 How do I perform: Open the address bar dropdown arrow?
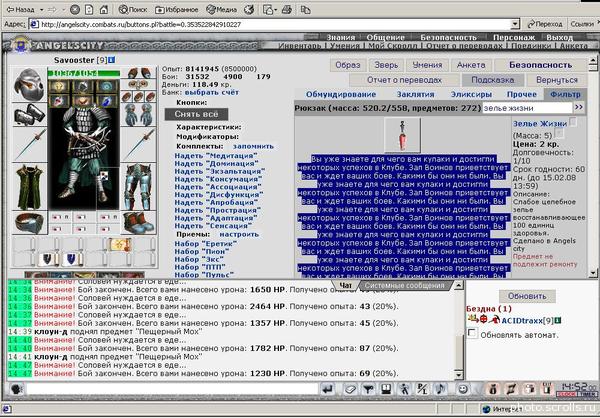(515, 24)
